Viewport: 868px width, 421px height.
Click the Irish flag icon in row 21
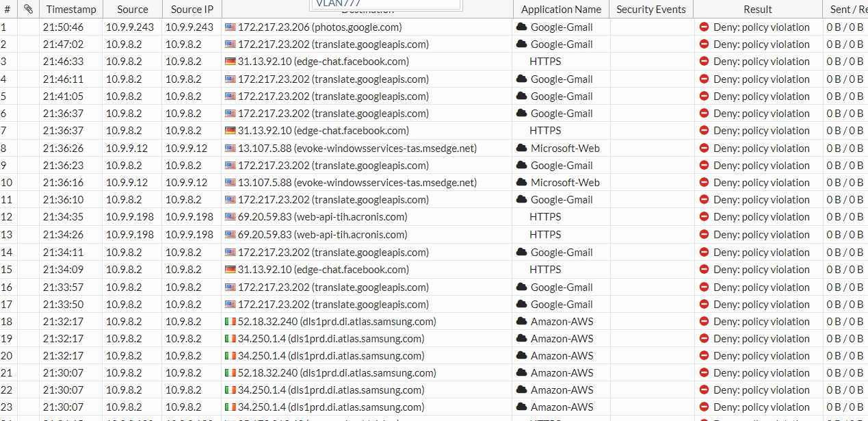tap(230, 373)
